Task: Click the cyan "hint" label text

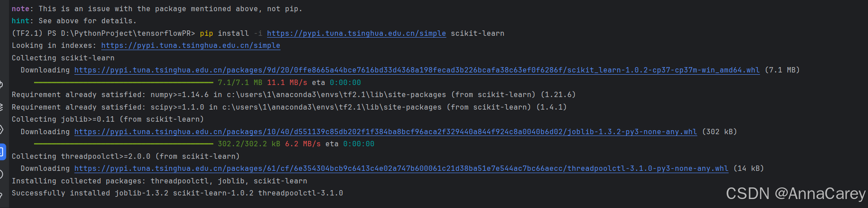Action: coord(20,21)
